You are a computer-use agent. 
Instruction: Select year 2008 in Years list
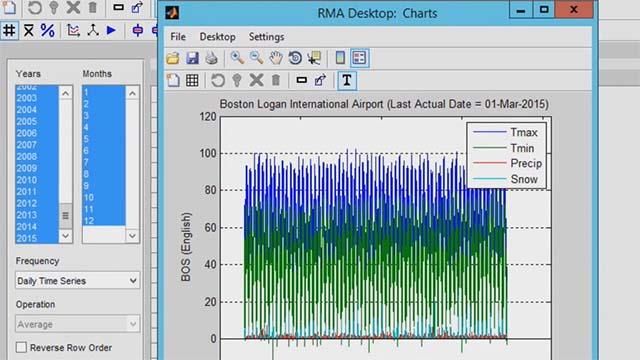pos(37,156)
